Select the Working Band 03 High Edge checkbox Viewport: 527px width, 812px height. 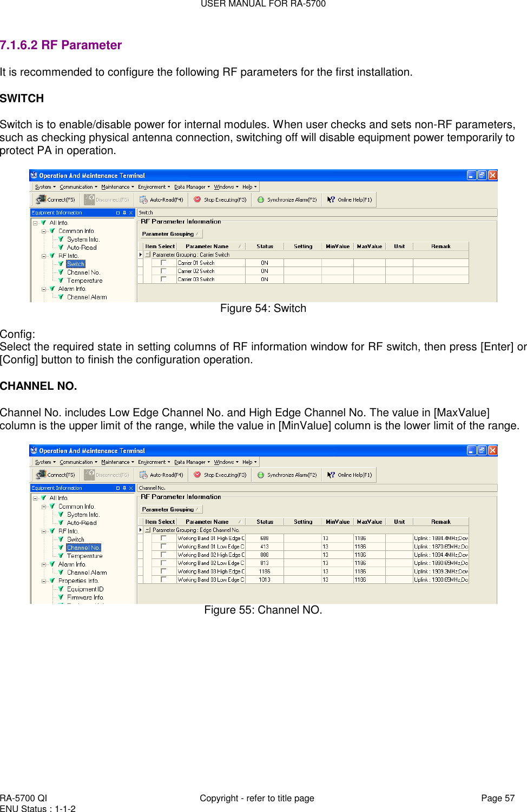tap(163, 571)
